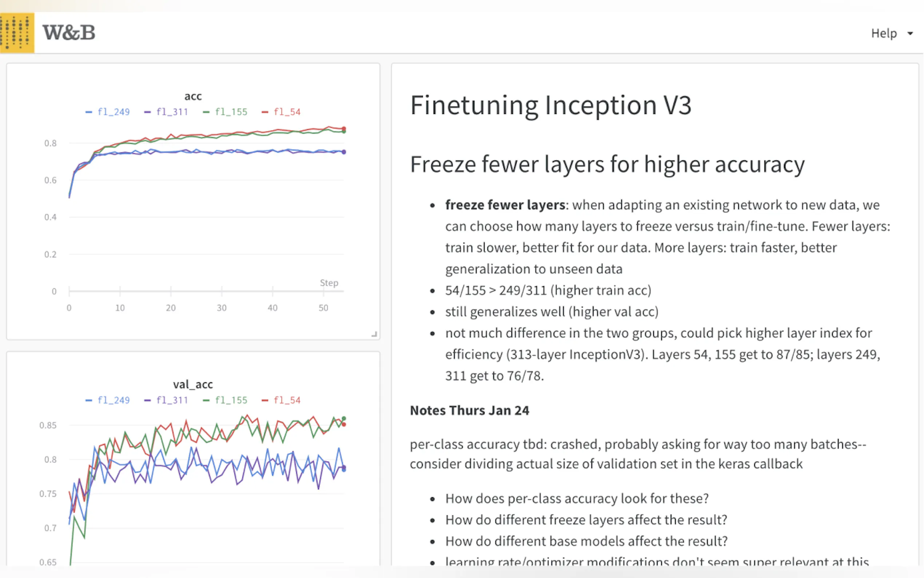This screenshot has height=578, width=924.
Task: Select the acc chart title
Action: tap(193, 96)
